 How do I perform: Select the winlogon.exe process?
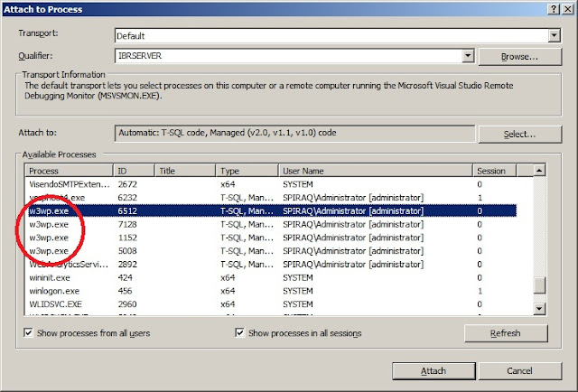pyautogui.click(x=271, y=291)
